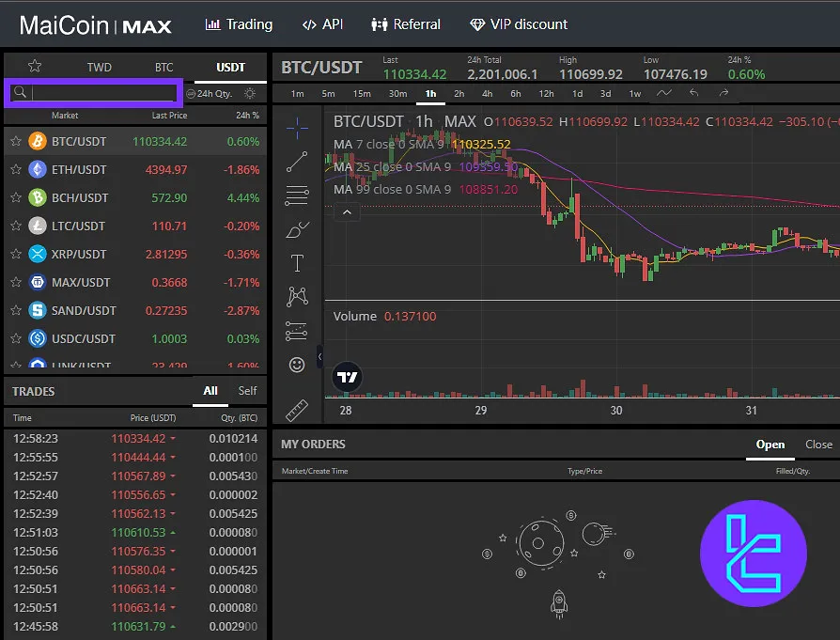Click the purple logo badge
The width and height of the screenshot is (840, 640).
[754, 554]
